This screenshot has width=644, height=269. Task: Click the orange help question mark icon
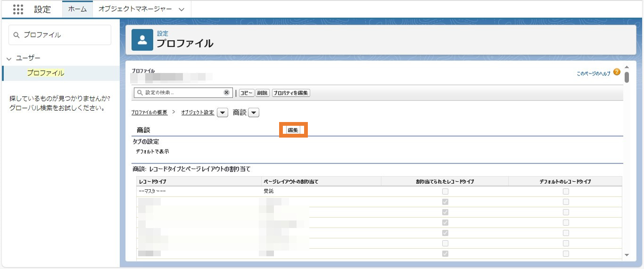pos(617,72)
